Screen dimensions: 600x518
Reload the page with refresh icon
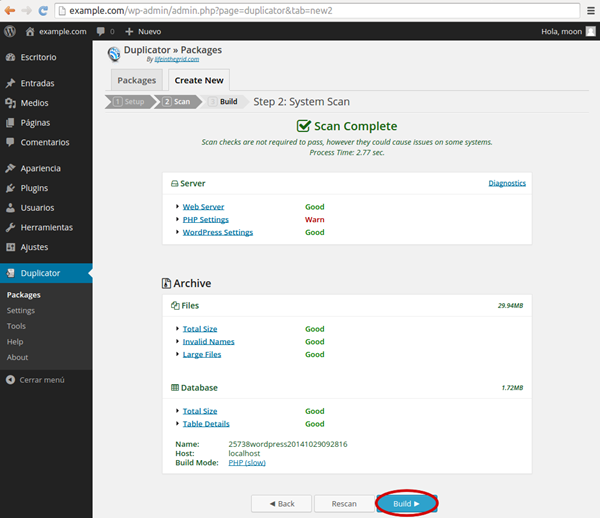pos(43,11)
